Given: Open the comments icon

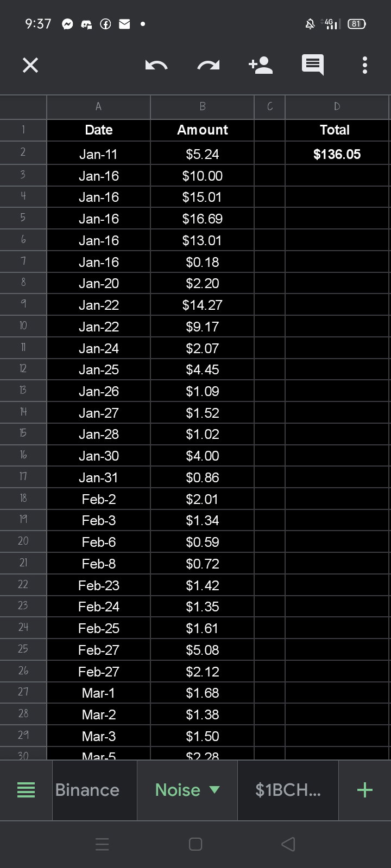Looking at the screenshot, I should [x=312, y=65].
